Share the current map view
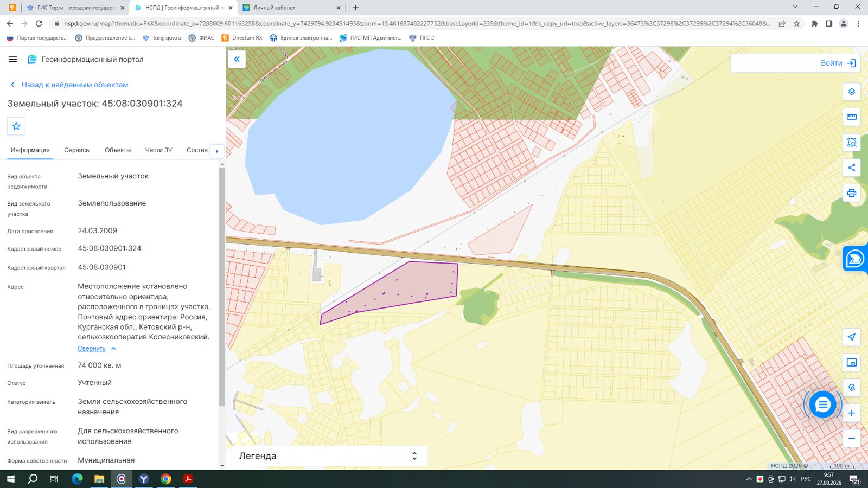 pyautogui.click(x=852, y=168)
